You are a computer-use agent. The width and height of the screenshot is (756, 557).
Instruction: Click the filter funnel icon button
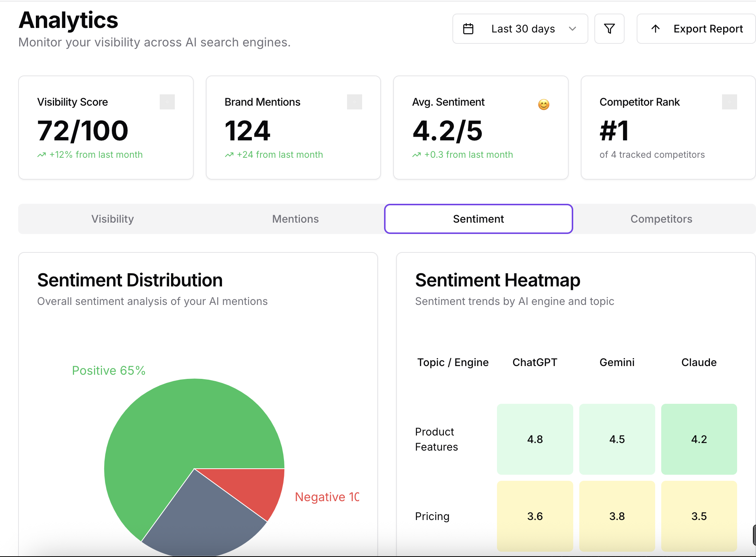coord(609,29)
